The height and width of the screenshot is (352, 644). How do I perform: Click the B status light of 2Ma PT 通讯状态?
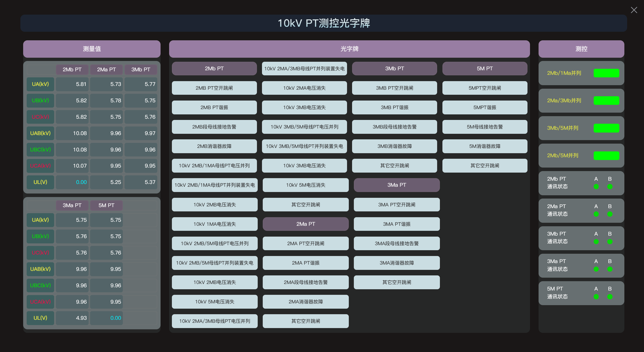pos(609,214)
